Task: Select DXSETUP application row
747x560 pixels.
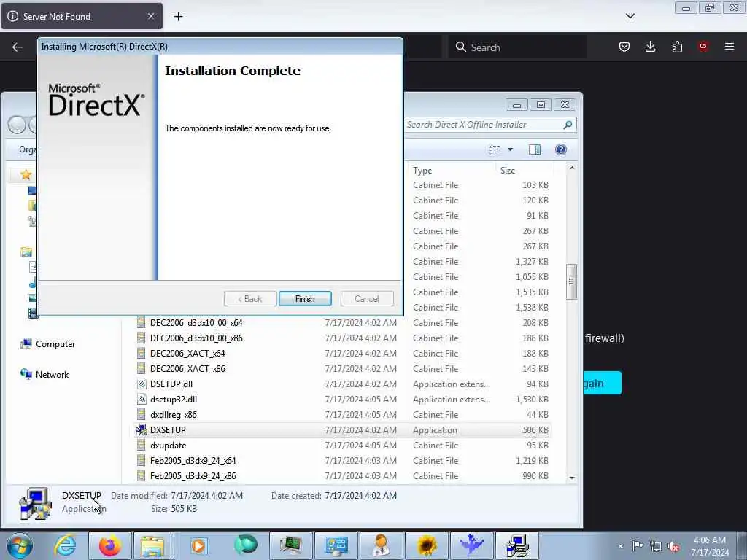Action: point(342,430)
